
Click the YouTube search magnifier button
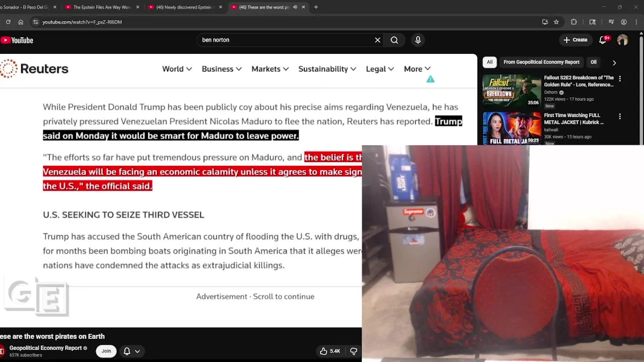point(394,40)
